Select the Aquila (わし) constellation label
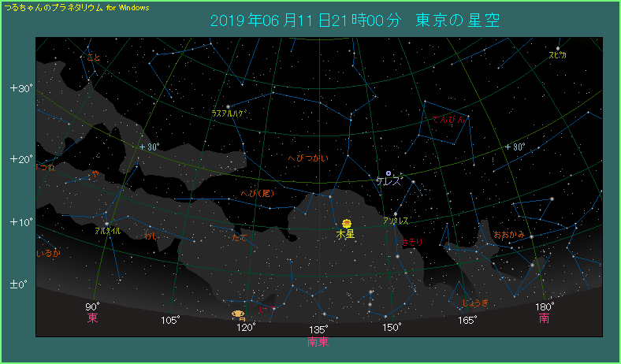The height and width of the screenshot is (364, 621). coord(152,235)
